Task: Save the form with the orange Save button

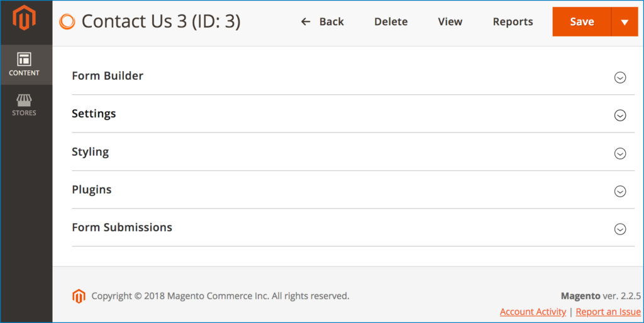Action: 582,22
